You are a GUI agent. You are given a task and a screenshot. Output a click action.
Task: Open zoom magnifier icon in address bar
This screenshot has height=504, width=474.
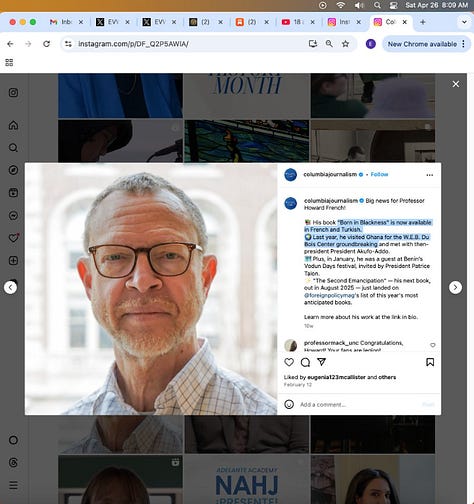point(329,44)
